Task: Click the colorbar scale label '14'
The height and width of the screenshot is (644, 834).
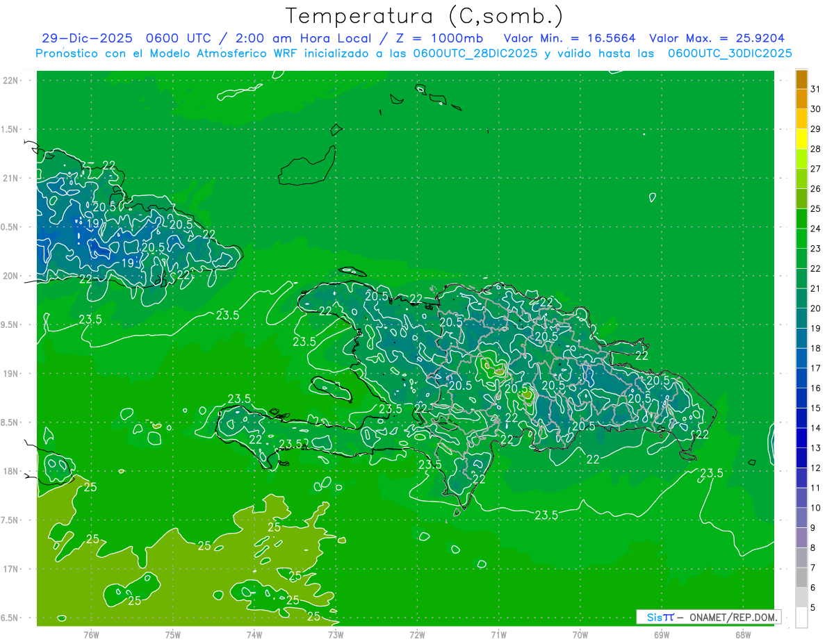Action: (x=815, y=427)
